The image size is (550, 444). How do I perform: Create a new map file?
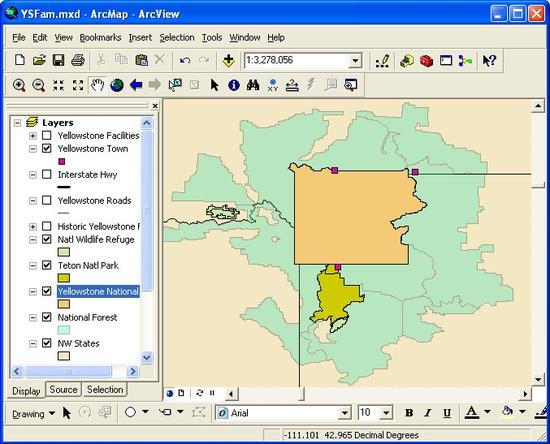point(20,60)
